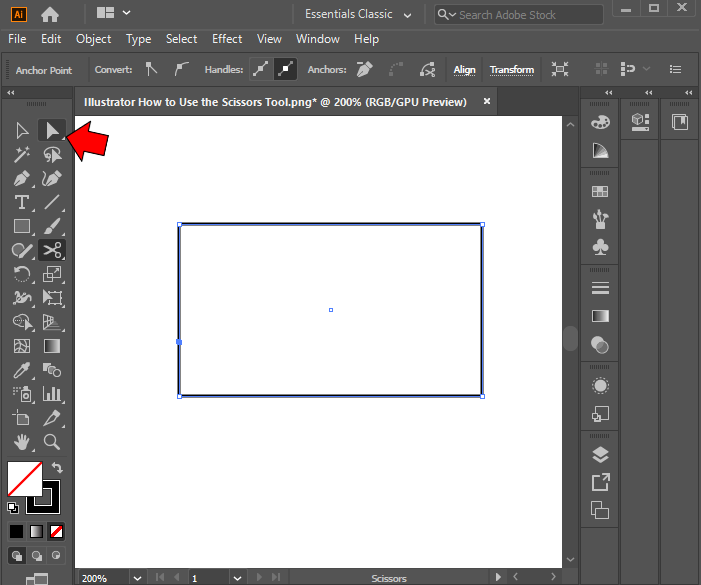Swap fill and stroke colors

[x=57, y=467]
